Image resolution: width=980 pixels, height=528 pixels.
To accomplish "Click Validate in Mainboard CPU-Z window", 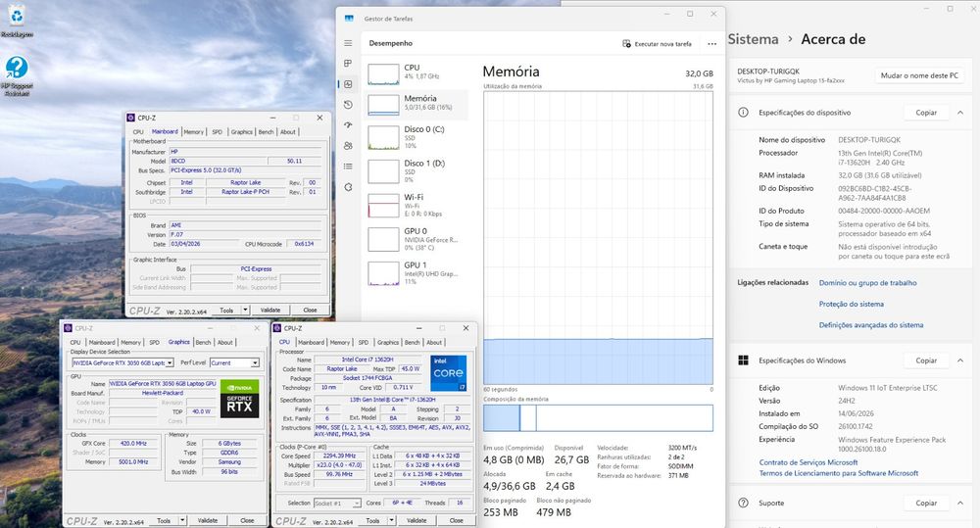I will pos(270,310).
